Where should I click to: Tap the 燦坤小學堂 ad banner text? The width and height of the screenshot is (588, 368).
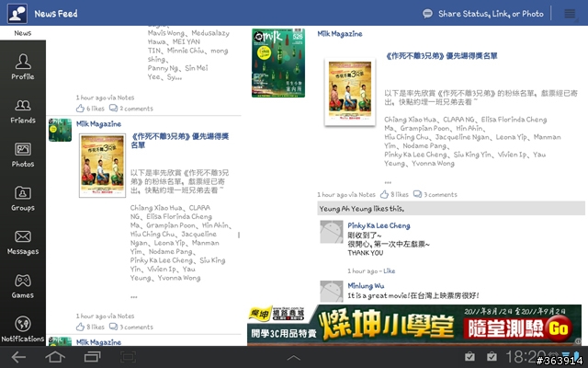(x=386, y=326)
